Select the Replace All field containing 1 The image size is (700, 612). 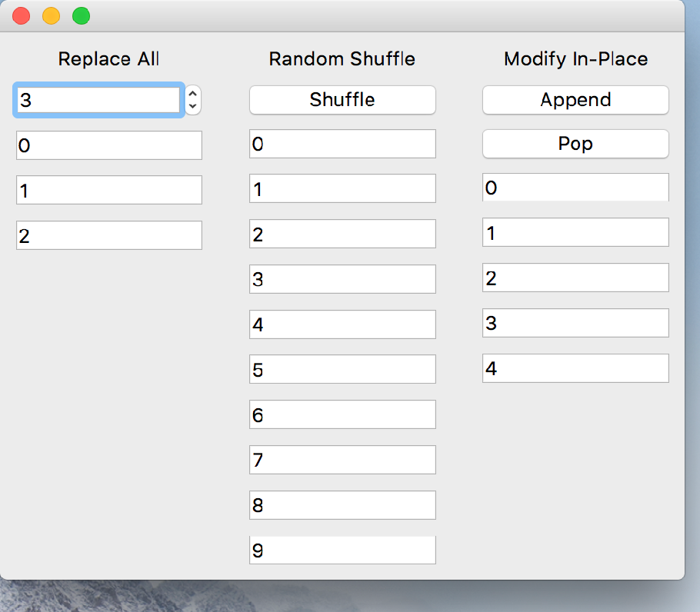[109, 190]
